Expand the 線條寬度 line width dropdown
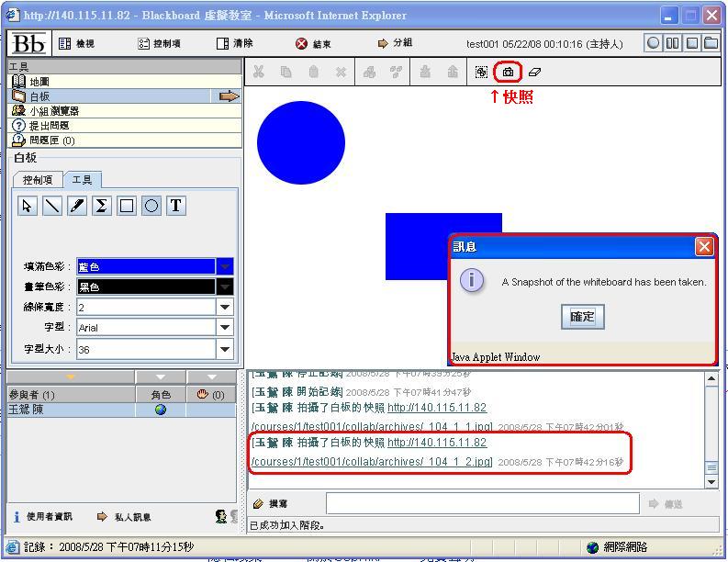This screenshot has height=562, width=728. (x=225, y=307)
